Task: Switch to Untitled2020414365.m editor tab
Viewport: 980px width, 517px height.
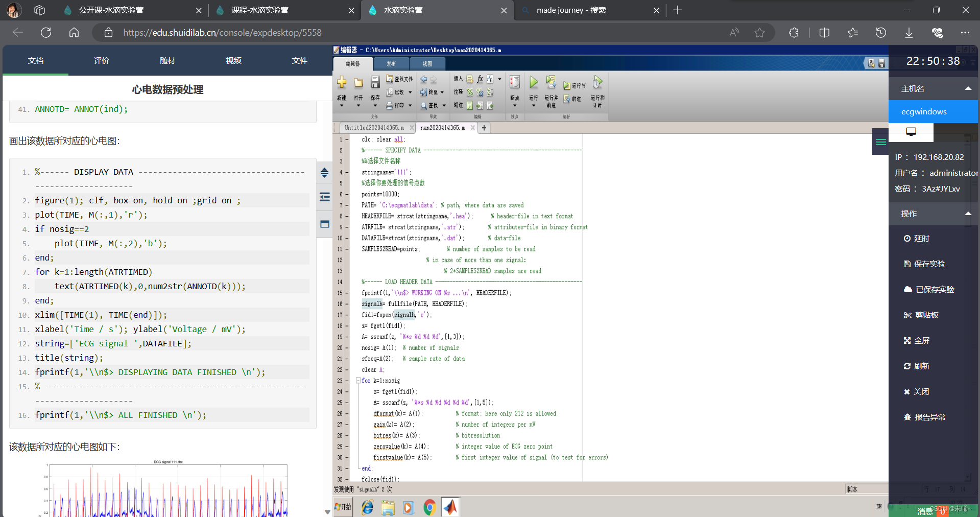Action: click(x=374, y=128)
